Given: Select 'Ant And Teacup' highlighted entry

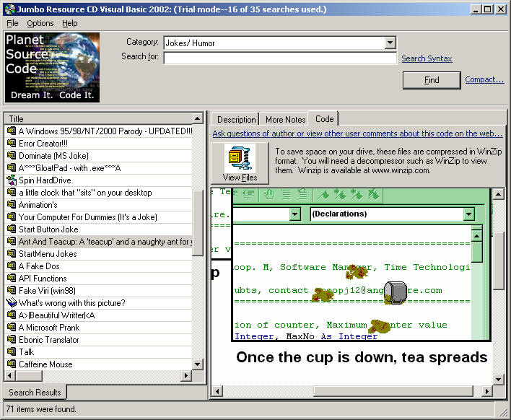Looking at the screenshot, I should pyautogui.click(x=99, y=242).
